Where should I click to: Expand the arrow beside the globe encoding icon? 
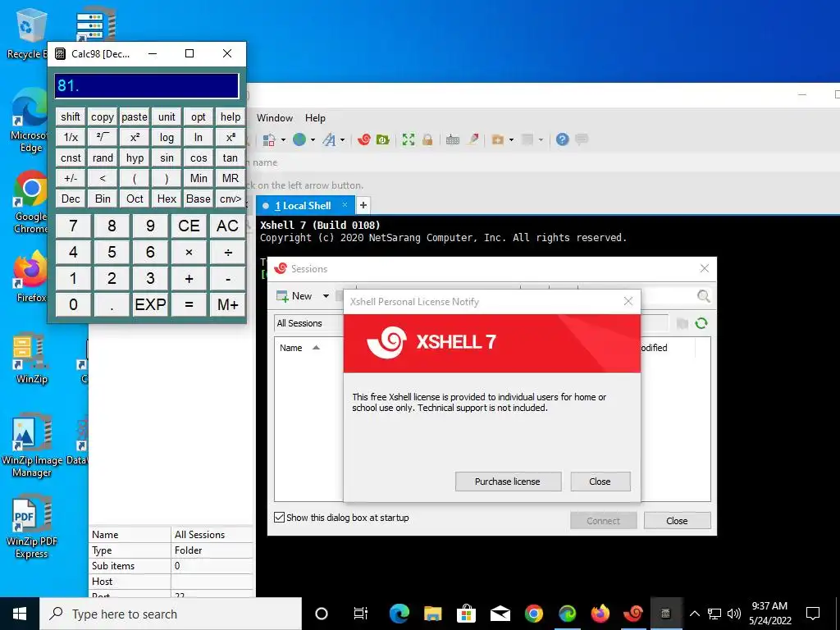pos(313,140)
